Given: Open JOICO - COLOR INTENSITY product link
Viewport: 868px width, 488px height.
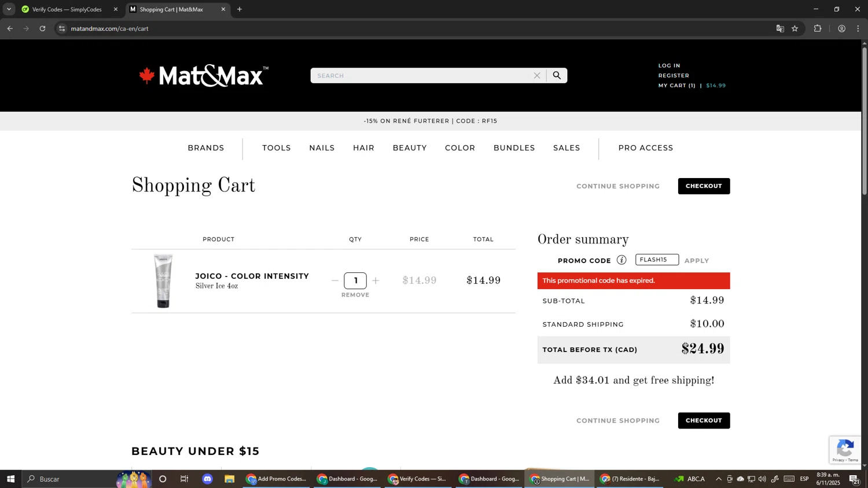Looking at the screenshot, I should point(252,276).
